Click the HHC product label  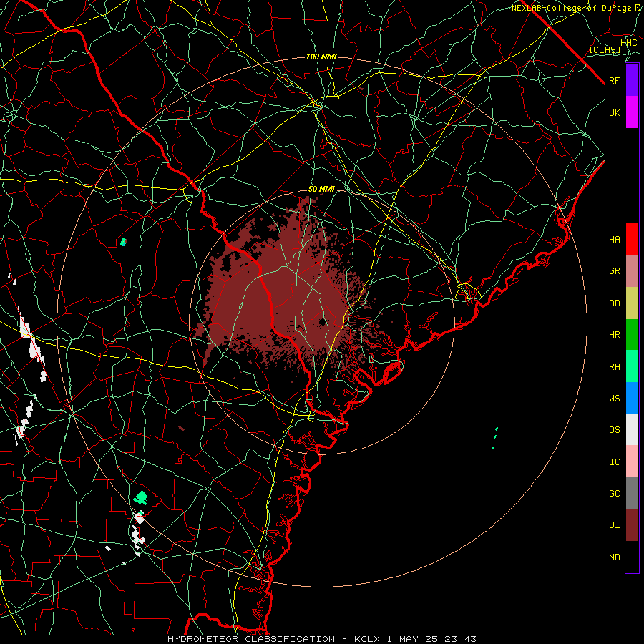click(x=628, y=43)
